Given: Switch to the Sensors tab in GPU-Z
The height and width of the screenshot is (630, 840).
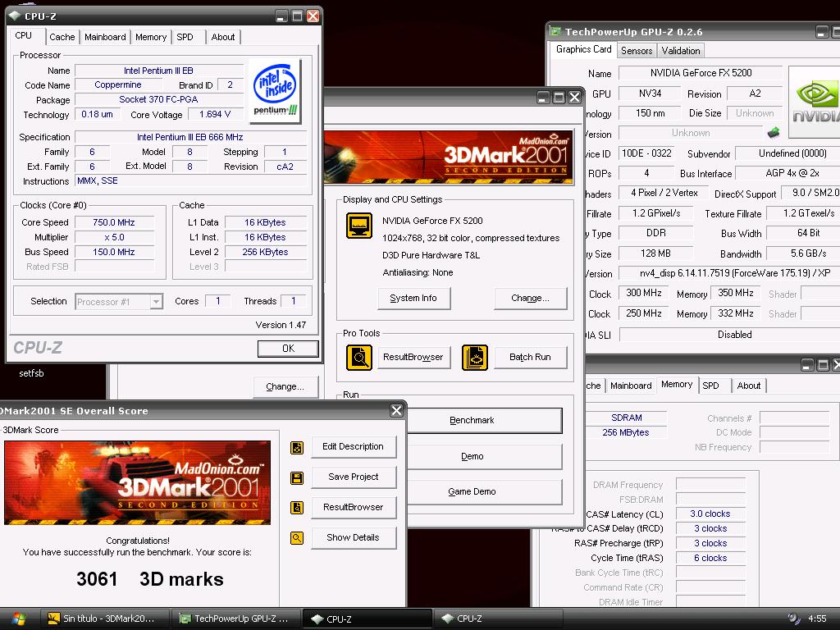Looking at the screenshot, I should point(637,51).
